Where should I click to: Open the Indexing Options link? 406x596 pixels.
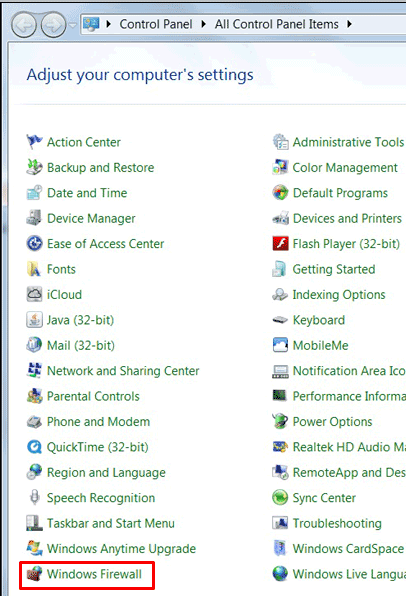point(339,295)
